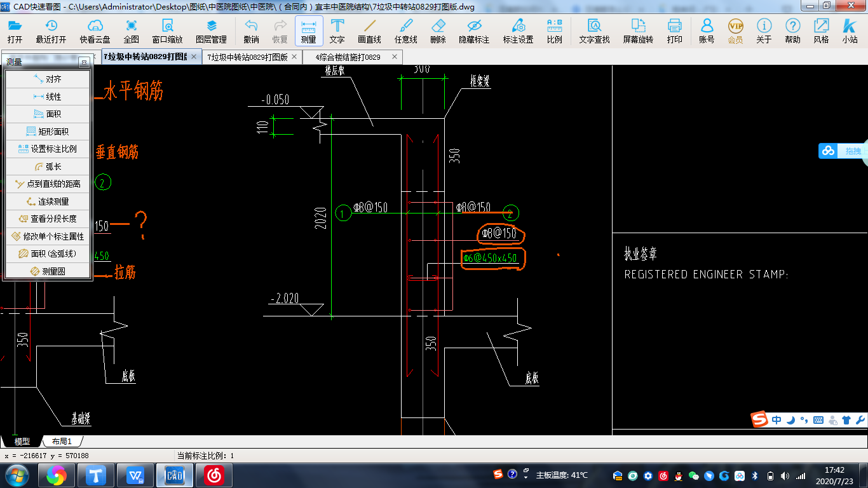Open 图层管理 layer manager
Viewport: 868px width, 488px height.
(212, 31)
